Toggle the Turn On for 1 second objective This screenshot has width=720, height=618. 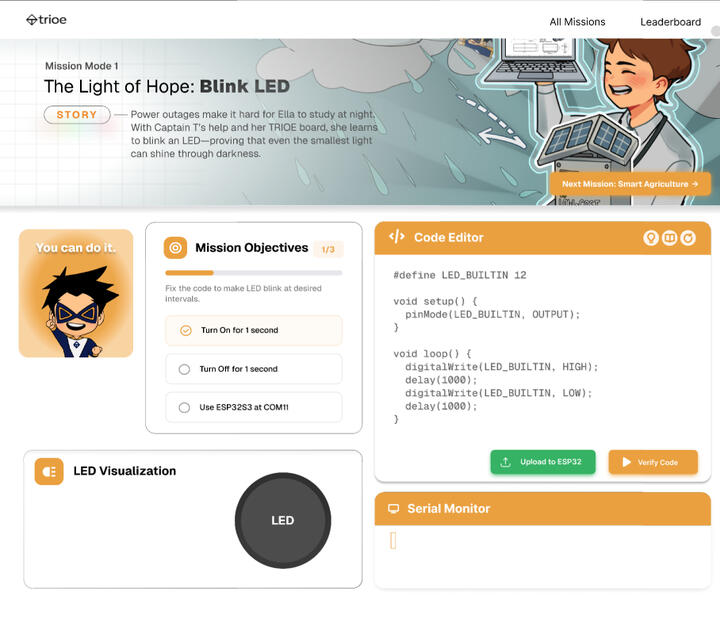pyautogui.click(x=253, y=331)
